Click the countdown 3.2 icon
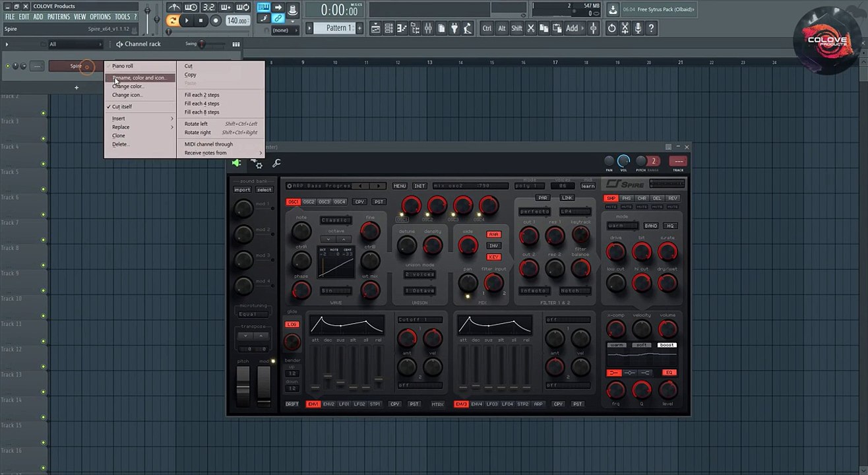The height and width of the screenshot is (475, 868). pos(209,7)
